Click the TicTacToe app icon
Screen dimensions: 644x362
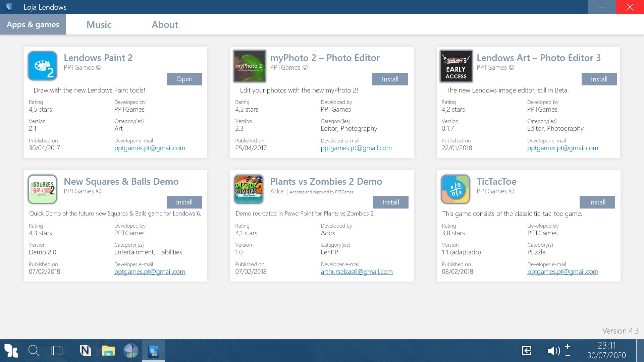[x=455, y=189]
